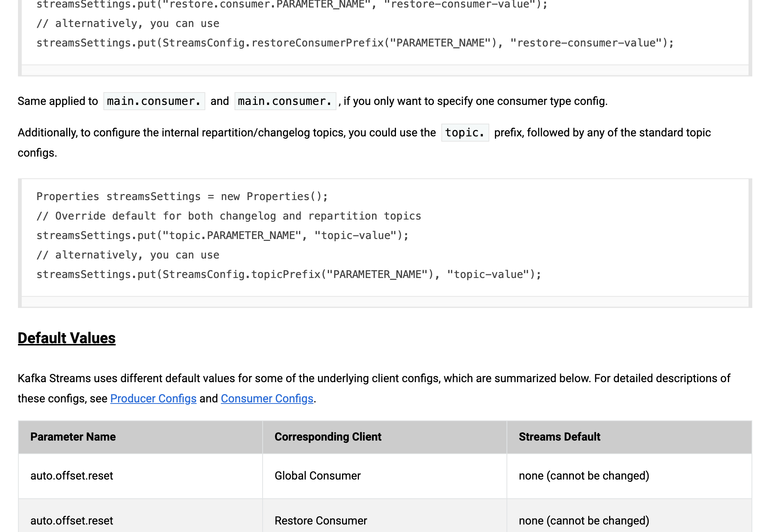
Task: Click the second auto.offset.reset cell
Action: pyautogui.click(x=72, y=521)
